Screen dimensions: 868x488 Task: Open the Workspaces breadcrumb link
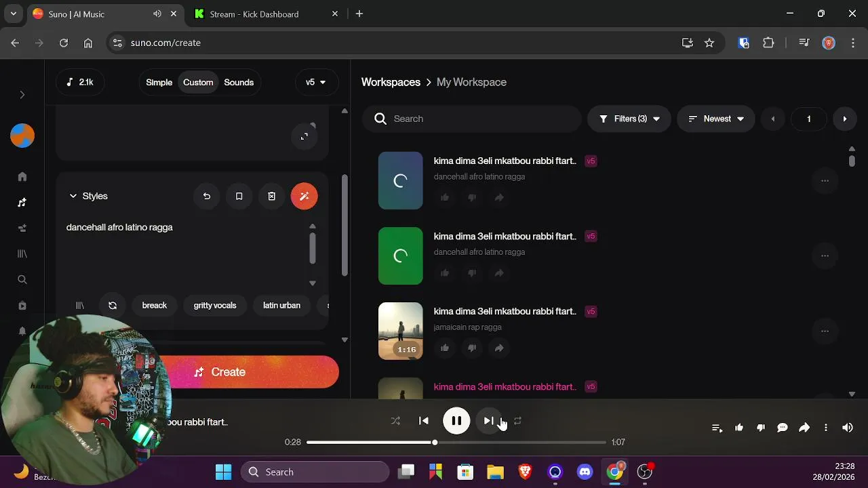pyautogui.click(x=391, y=82)
